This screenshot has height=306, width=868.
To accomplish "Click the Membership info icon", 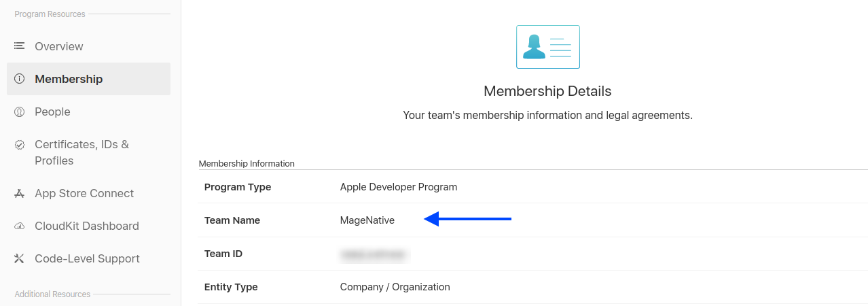I will [20, 79].
